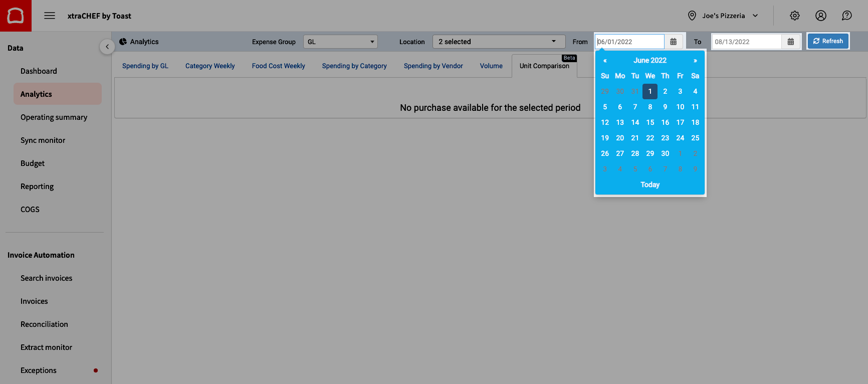Open the Joe's Pizzeria location selector
Viewport: 868px width, 384px height.
pyautogui.click(x=723, y=16)
